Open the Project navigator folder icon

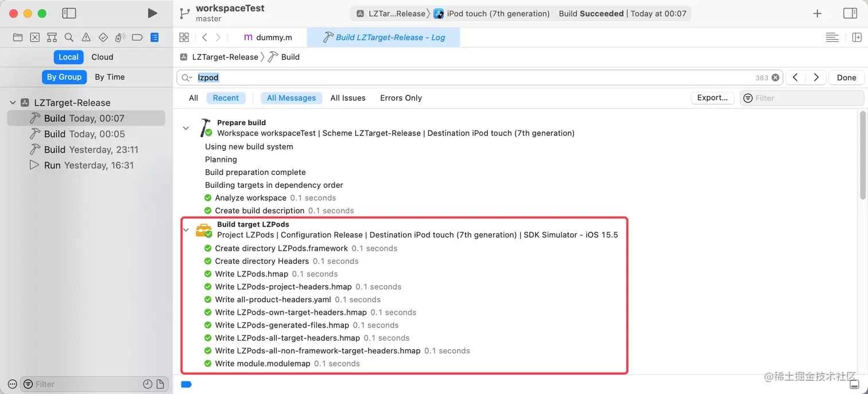tap(18, 37)
